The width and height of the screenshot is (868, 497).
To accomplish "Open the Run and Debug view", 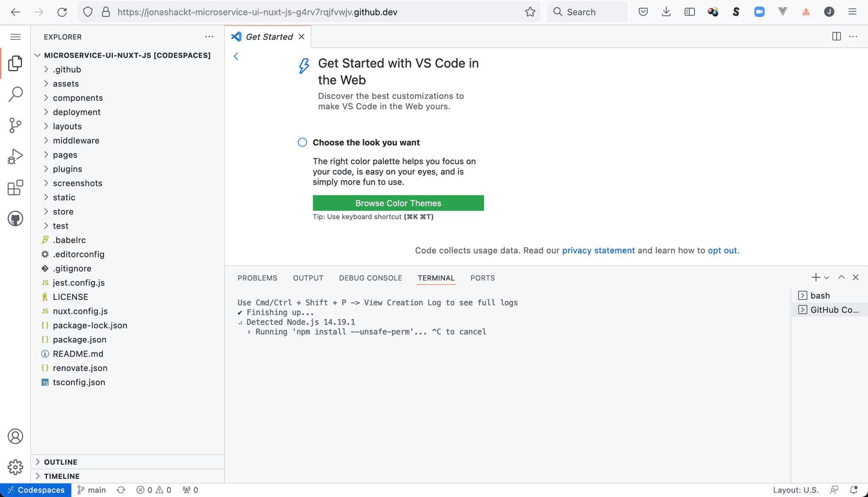I will (x=15, y=156).
